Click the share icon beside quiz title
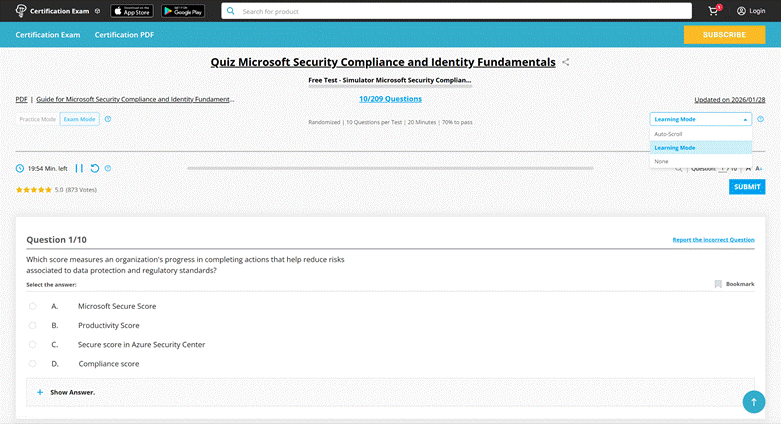 (566, 62)
